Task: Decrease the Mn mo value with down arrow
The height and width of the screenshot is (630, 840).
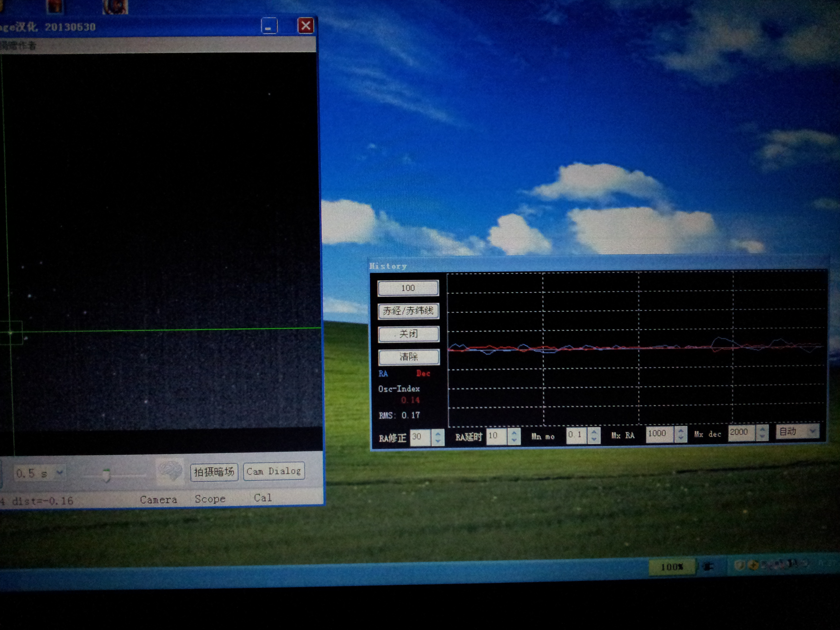Action: [x=594, y=439]
